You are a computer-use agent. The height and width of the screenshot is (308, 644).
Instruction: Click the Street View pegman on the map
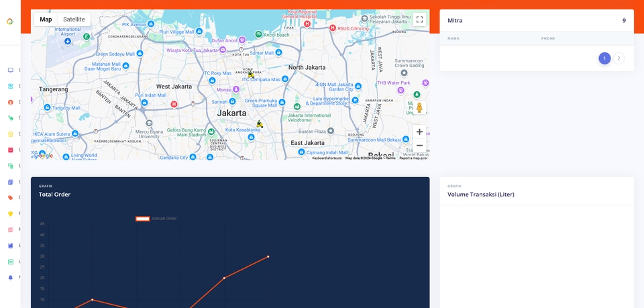419,107
